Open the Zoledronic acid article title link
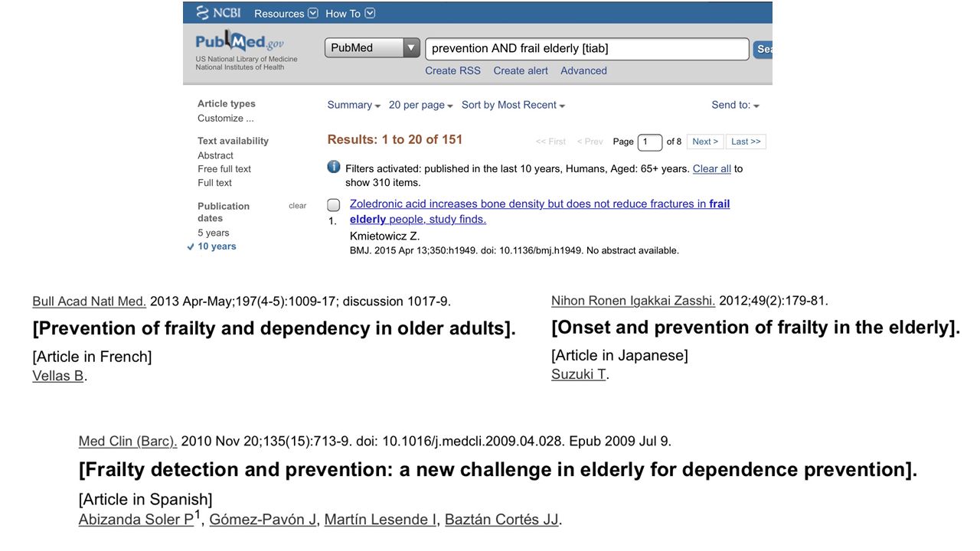The image size is (980, 551). (x=539, y=211)
